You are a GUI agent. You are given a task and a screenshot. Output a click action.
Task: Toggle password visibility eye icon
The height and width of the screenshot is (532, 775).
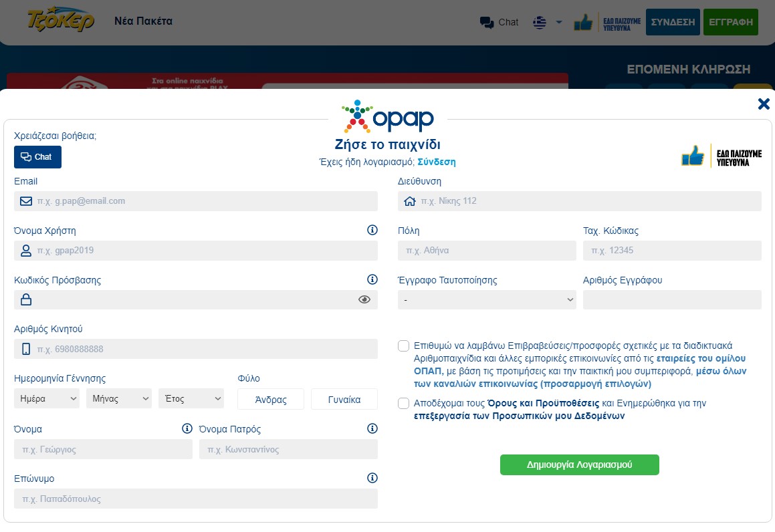tap(364, 300)
